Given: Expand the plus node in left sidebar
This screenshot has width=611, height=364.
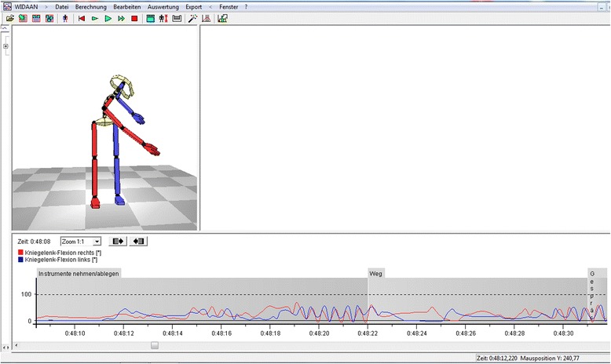Looking at the screenshot, I should [5, 46].
